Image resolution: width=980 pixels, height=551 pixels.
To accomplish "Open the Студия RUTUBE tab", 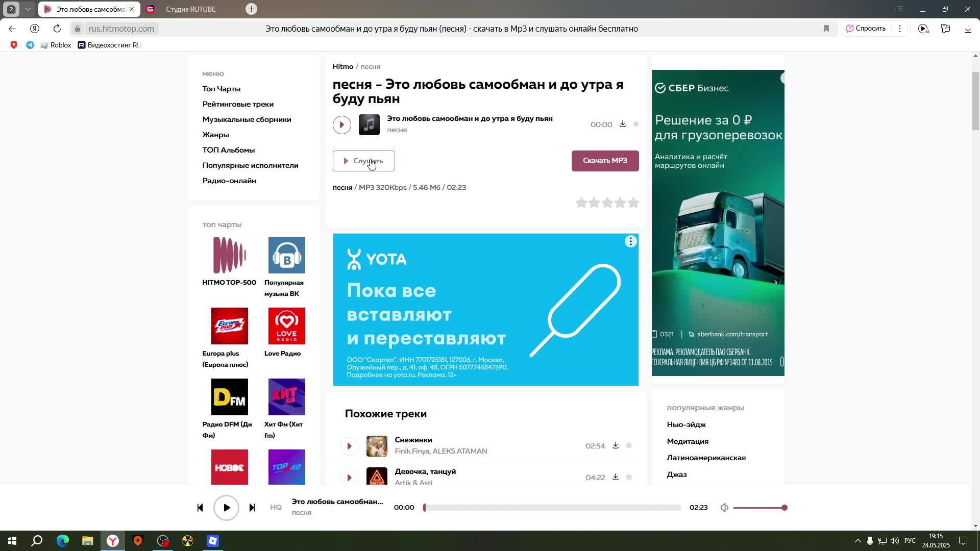I will (191, 9).
